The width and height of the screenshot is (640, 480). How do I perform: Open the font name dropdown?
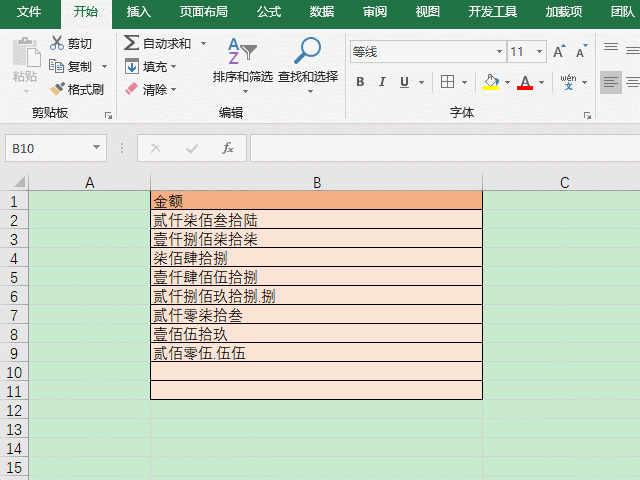coord(499,51)
